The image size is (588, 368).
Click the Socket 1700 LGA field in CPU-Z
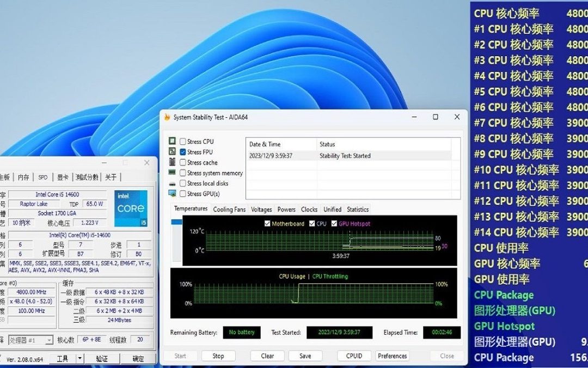pyautogui.click(x=57, y=213)
